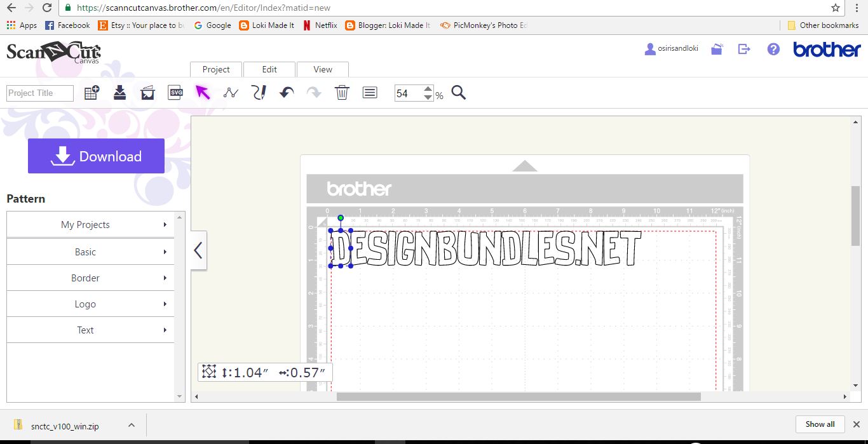Open download item options chevron
Screen dimensions: 868x444
tap(131, 425)
